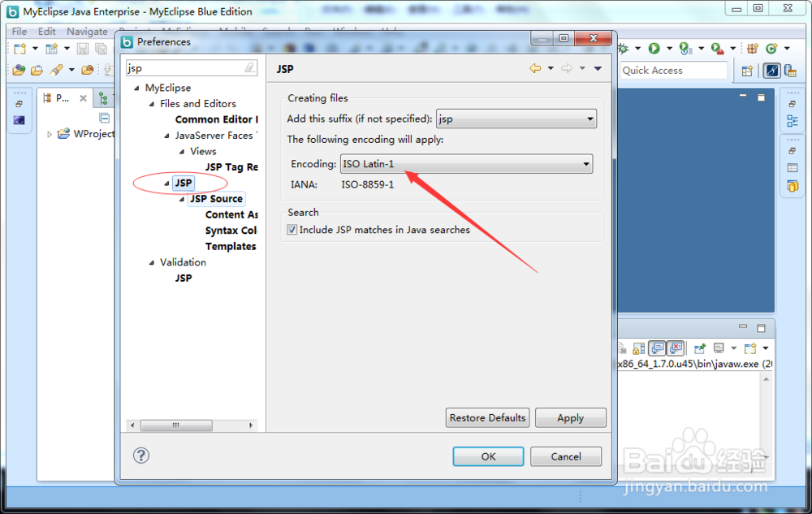The image size is (812, 514).
Task: Clear the jsp filter text with eraser icon
Action: (250, 68)
